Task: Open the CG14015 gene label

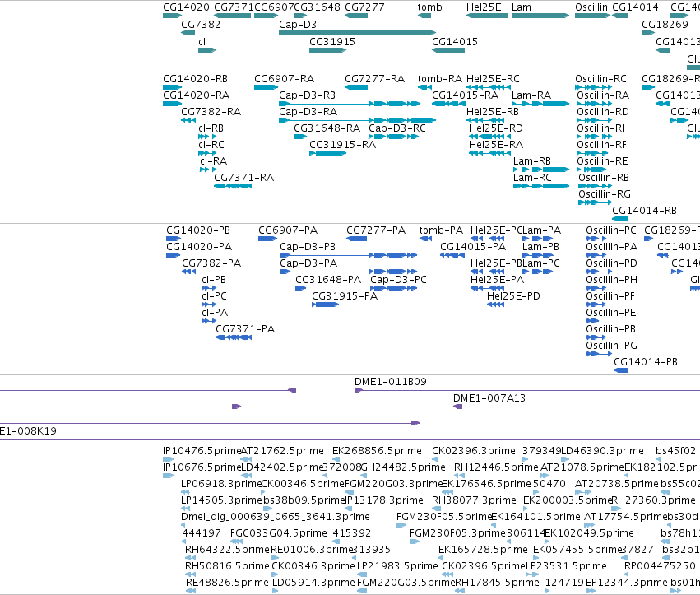Action: coord(454,41)
